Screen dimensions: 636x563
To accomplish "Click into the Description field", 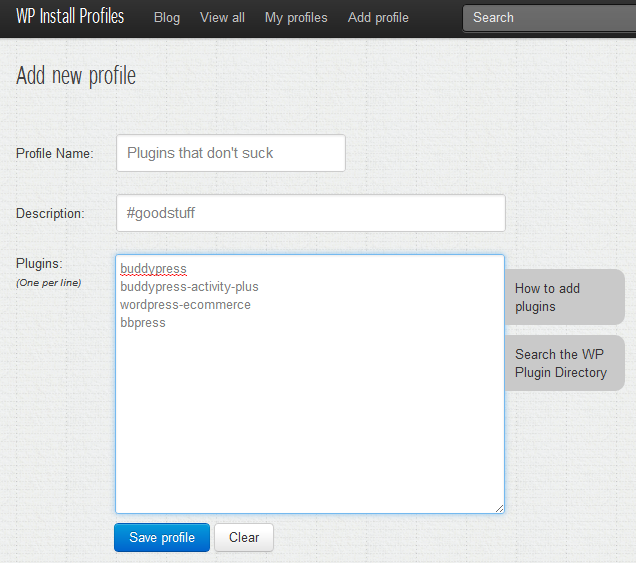I will point(311,213).
